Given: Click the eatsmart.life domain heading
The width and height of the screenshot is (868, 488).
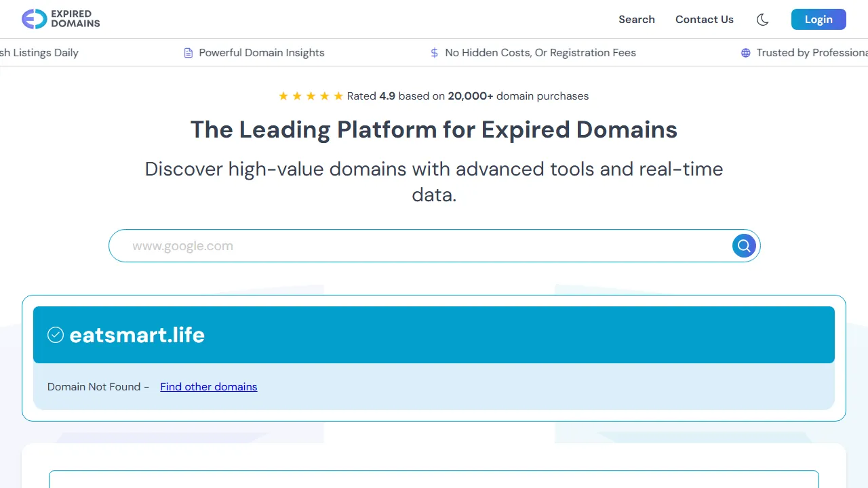Looking at the screenshot, I should pyautogui.click(x=137, y=335).
